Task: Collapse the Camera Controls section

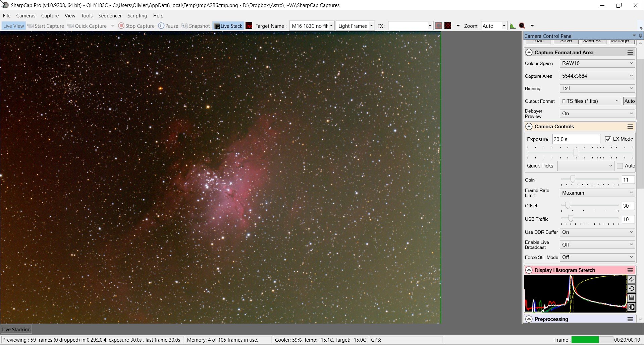Action: [x=529, y=127]
